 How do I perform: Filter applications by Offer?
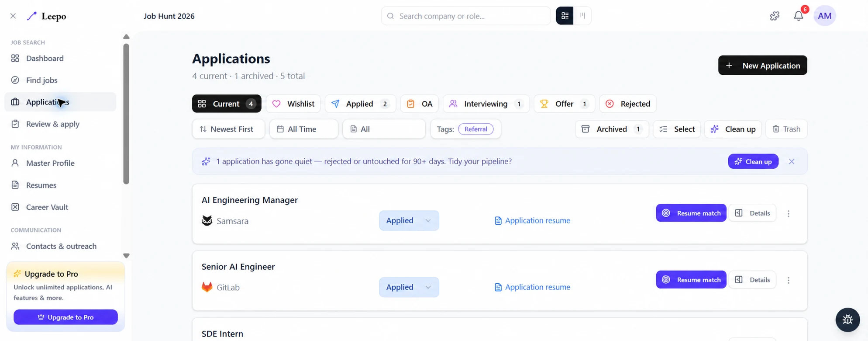tap(564, 104)
